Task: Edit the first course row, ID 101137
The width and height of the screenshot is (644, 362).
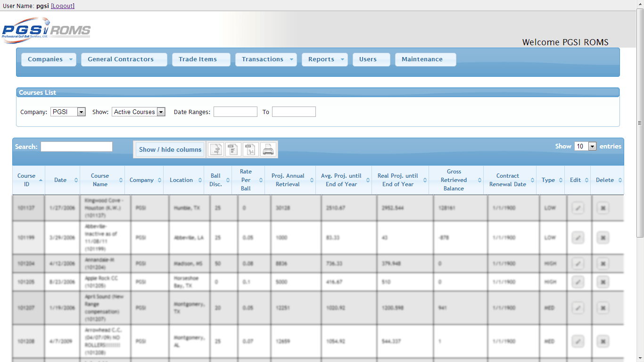Action: click(x=578, y=208)
